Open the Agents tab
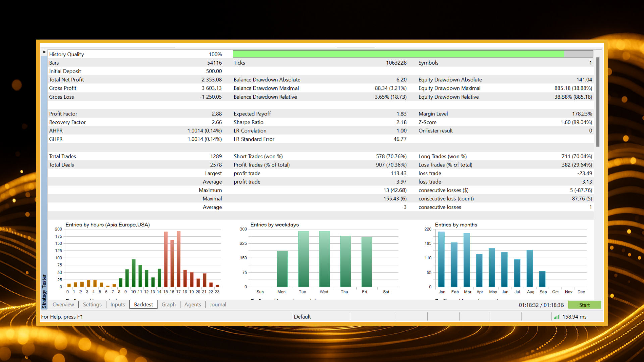 point(193,304)
